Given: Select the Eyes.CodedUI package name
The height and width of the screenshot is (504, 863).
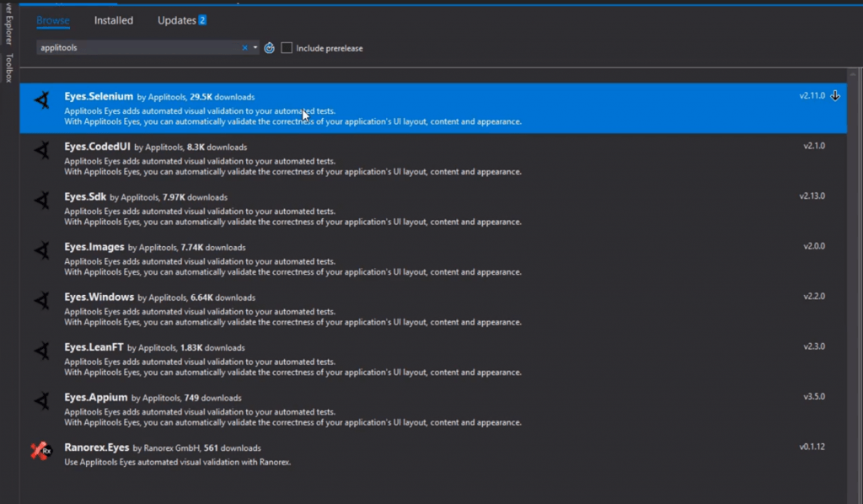Looking at the screenshot, I should point(98,147).
